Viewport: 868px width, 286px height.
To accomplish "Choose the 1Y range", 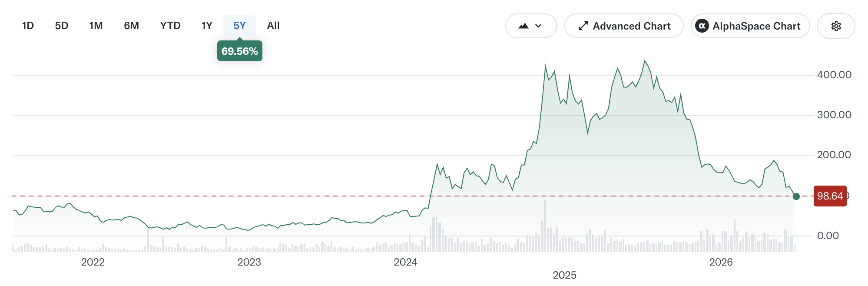I will [207, 26].
